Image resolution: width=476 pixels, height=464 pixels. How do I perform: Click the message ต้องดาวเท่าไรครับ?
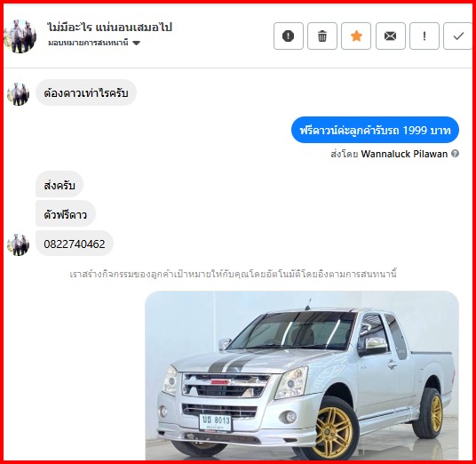point(86,92)
